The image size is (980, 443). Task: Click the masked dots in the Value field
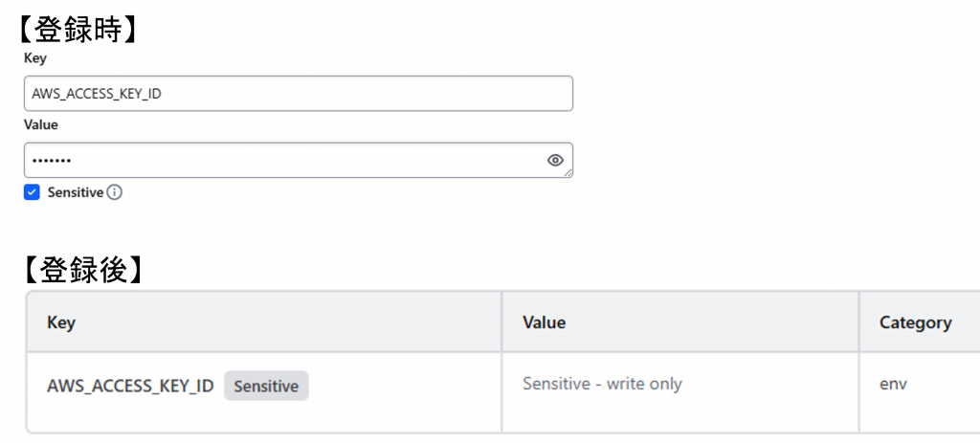pos(52,161)
